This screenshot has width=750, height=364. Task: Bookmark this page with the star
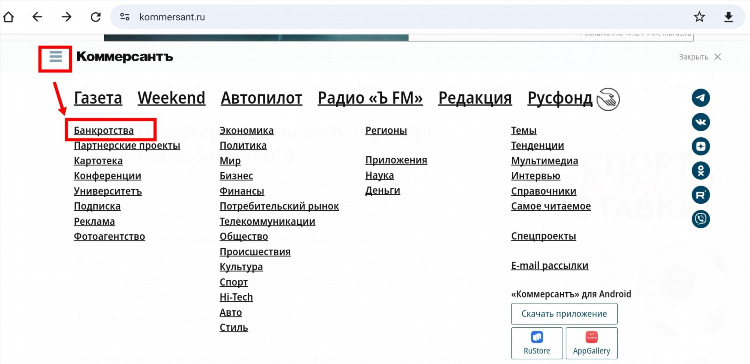[x=699, y=17]
